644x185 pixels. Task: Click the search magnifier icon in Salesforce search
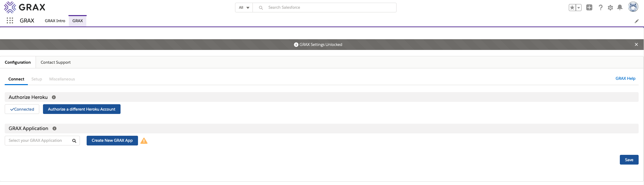pos(261,8)
